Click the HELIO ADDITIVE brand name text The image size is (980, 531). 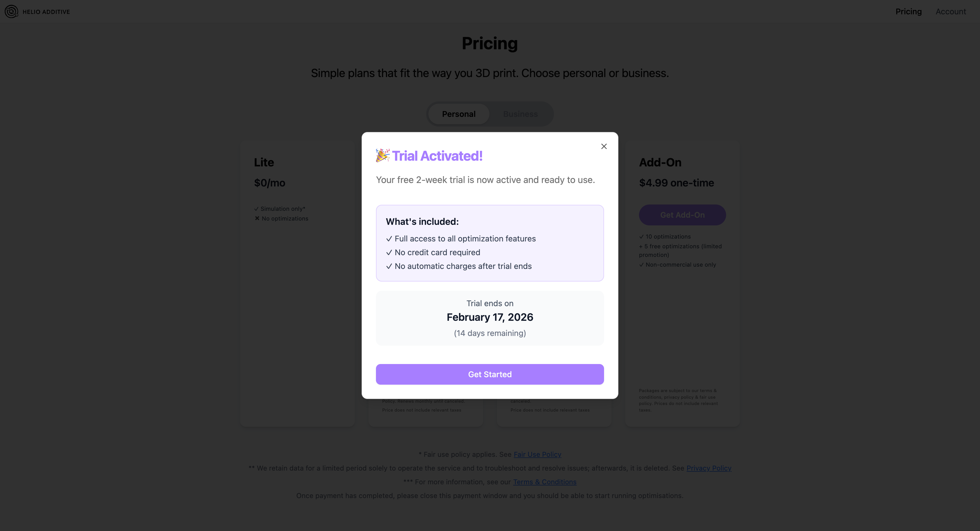pos(46,12)
